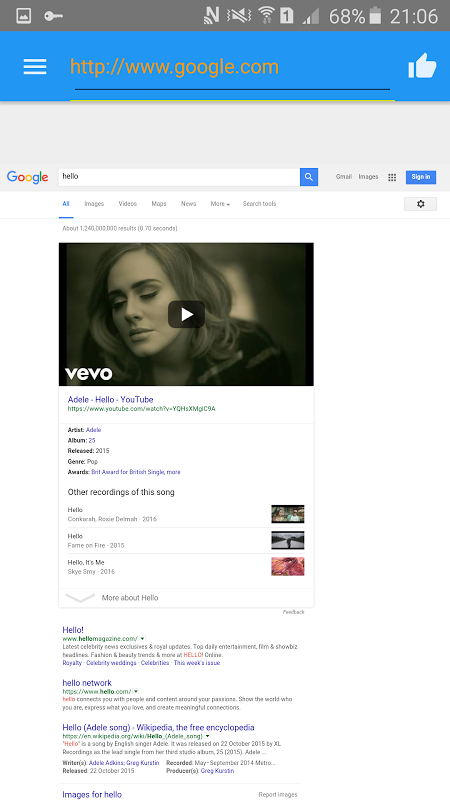Open the Adele - Hello - YouTube link
450x800 pixels.
(110, 399)
